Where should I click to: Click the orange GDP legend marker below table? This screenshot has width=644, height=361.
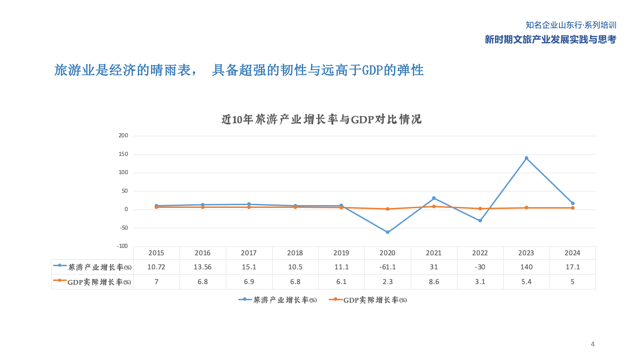pyautogui.click(x=335, y=300)
